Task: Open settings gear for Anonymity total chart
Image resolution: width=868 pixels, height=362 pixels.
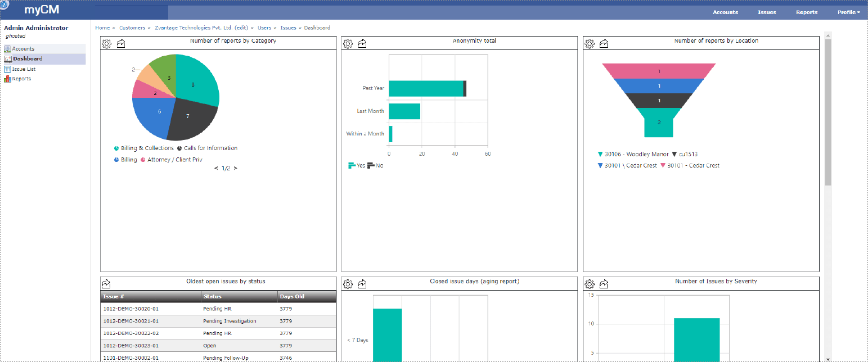Action: pyautogui.click(x=348, y=44)
